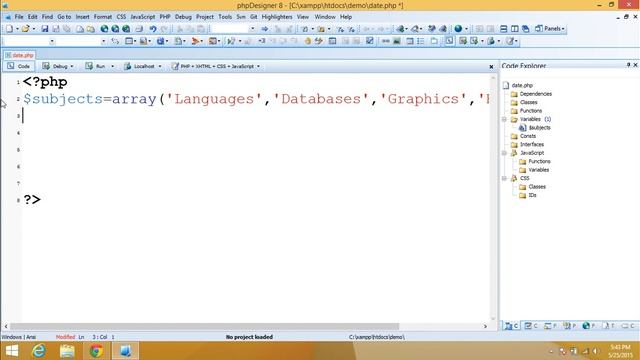The width and height of the screenshot is (640, 360).
Task: Click the red run arrow toolbar icon
Action: pos(196,41)
